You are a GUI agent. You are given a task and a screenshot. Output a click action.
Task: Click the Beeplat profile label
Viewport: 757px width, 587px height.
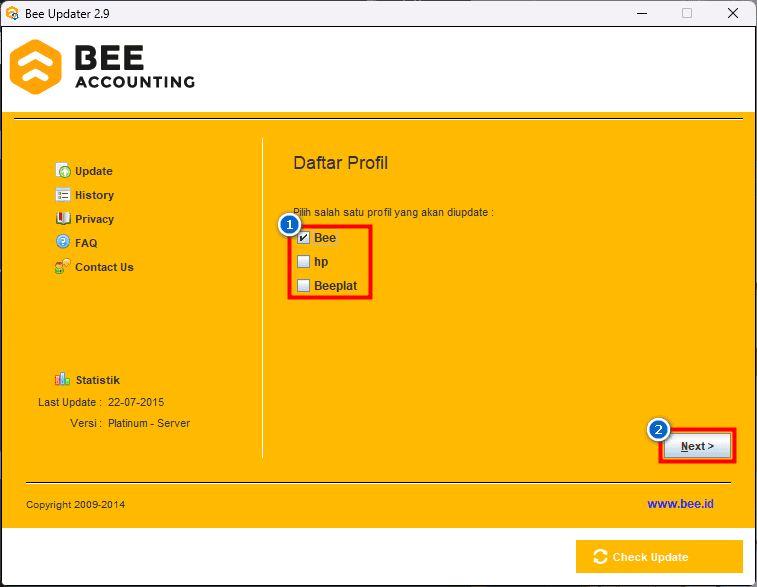click(336, 286)
